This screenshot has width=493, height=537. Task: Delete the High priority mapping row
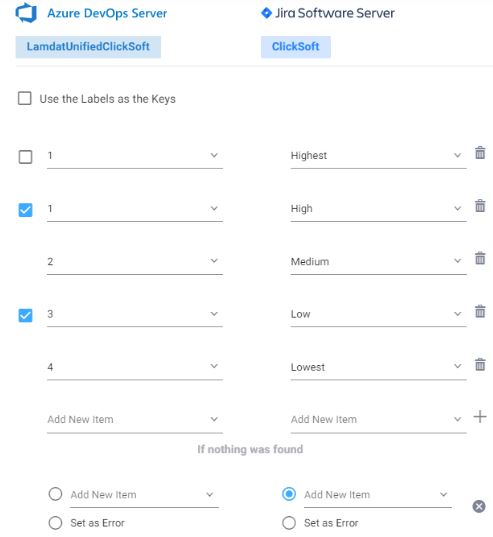click(480, 206)
